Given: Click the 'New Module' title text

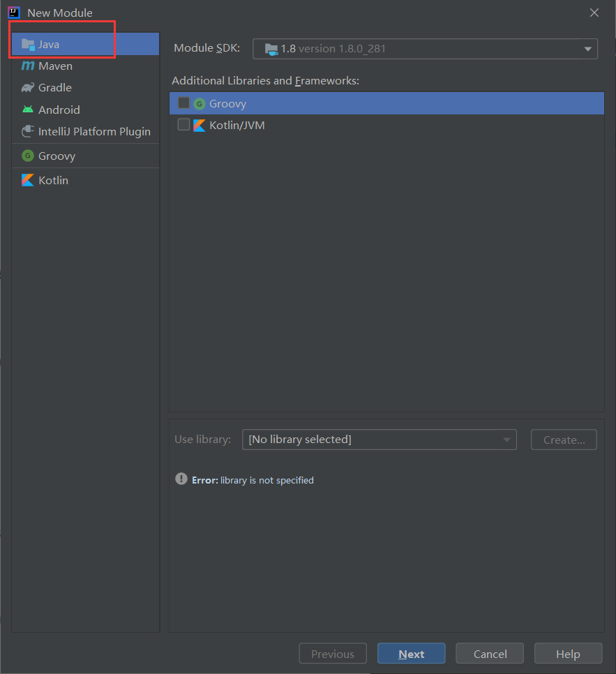Looking at the screenshot, I should click(60, 13).
